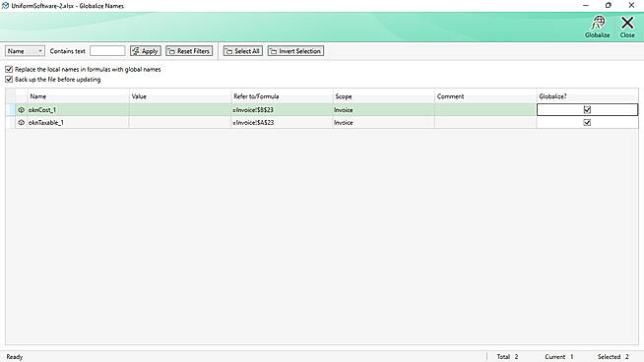The width and height of the screenshot is (644, 362).
Task: Click the large Close X icon
Action: click(627, 23)
